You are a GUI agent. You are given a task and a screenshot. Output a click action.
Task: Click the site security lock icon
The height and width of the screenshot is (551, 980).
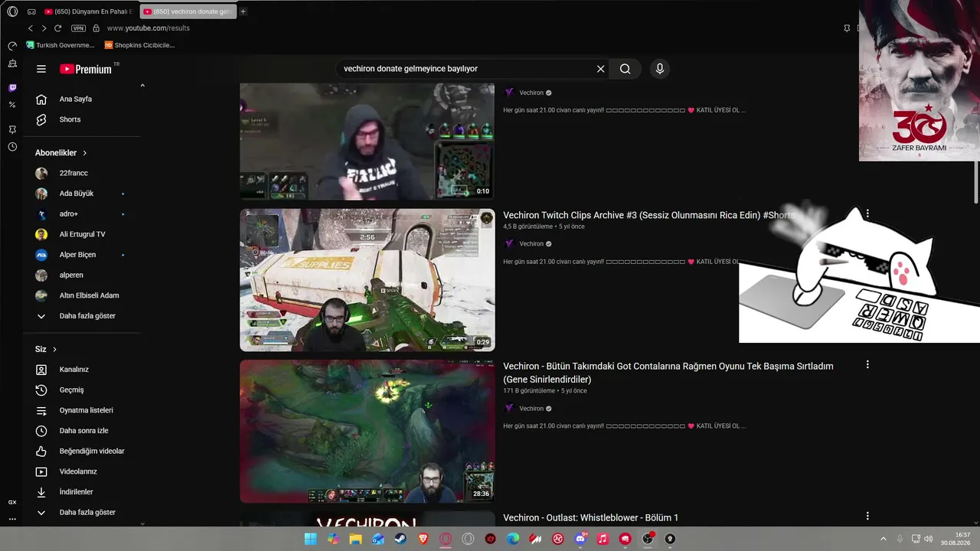click(96, 28)
